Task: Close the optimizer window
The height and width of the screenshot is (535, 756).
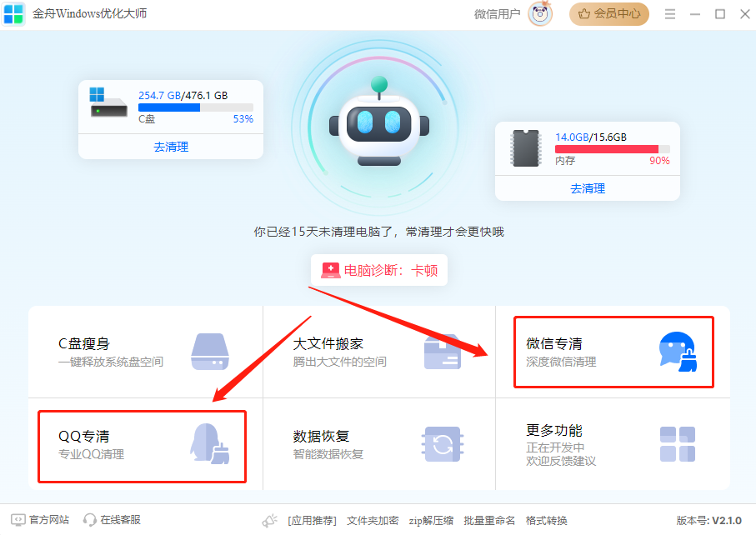Action: click(745, 14)
